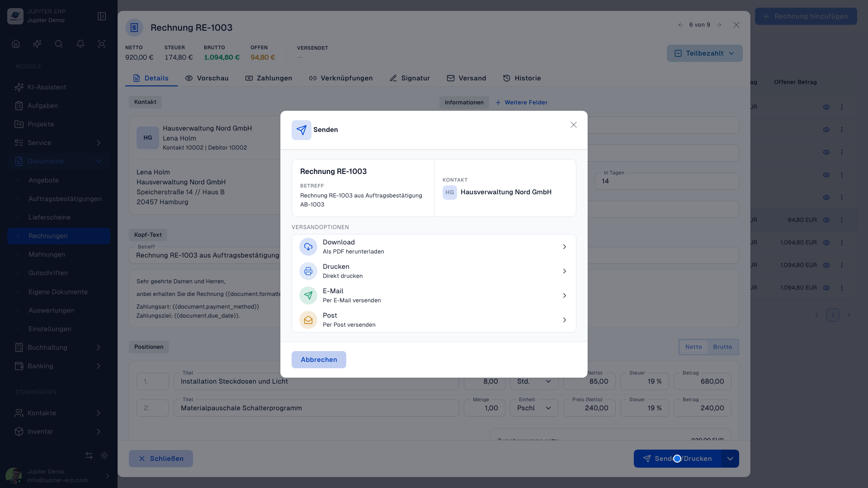This screenshot has height=488, width=868.
Task: Click the scan icon in sidebar toolbar
Action: click(102, 44)
